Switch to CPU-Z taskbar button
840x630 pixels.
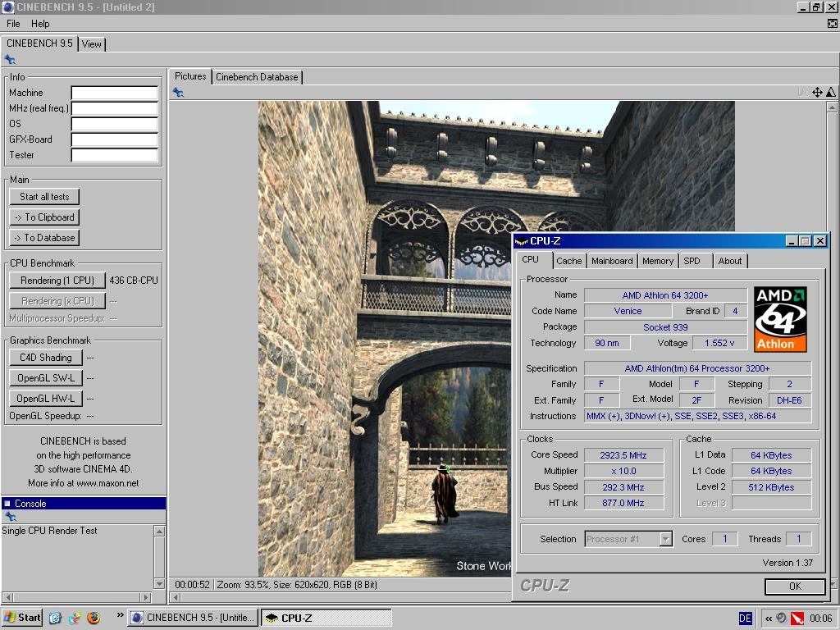(326, 618)
